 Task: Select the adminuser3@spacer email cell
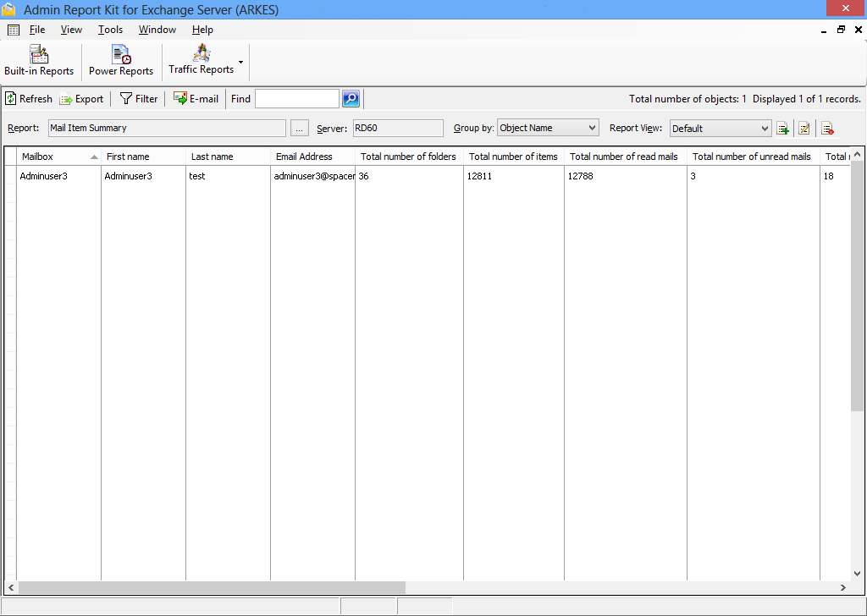pos(312,176)
